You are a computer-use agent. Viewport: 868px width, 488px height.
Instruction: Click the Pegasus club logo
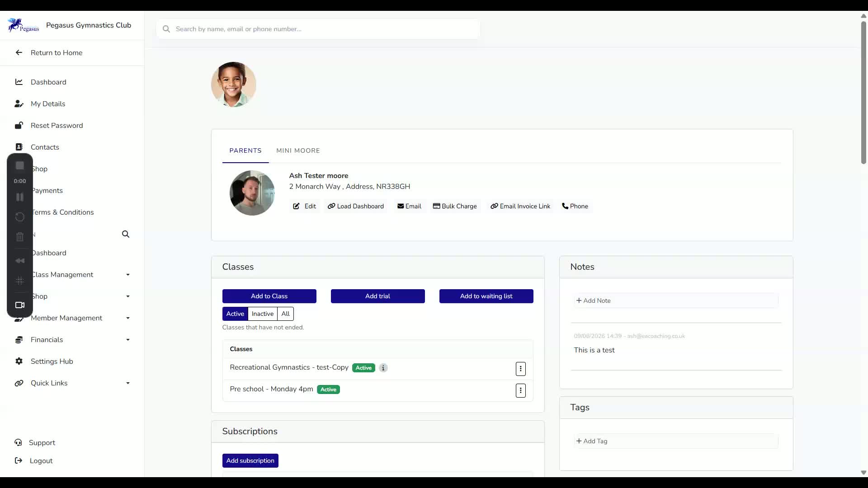tap(24, 25)
